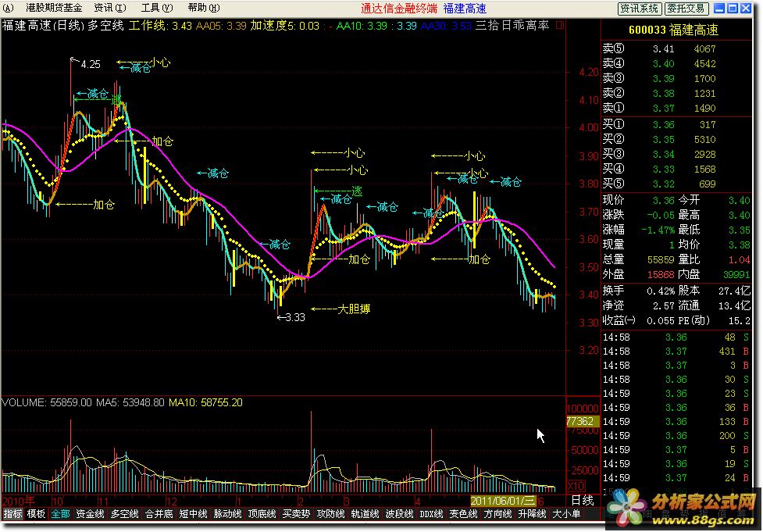This screenshot has height=532, width=763.
Task: Click the 买④ 3.33 quote row
Action: 677,170
